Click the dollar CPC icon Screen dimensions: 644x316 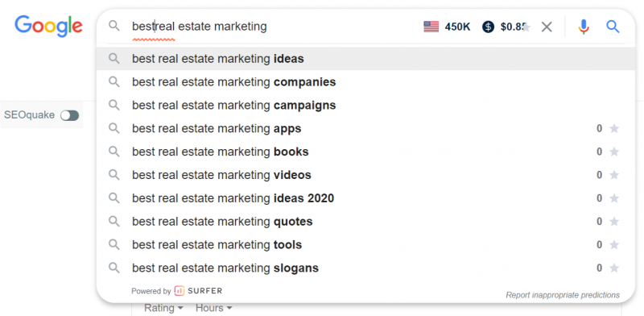(488, 27)
